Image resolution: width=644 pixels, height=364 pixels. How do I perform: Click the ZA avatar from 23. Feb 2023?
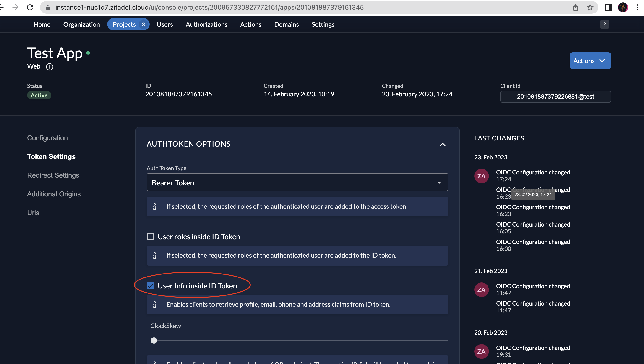[x=481, y=176]
